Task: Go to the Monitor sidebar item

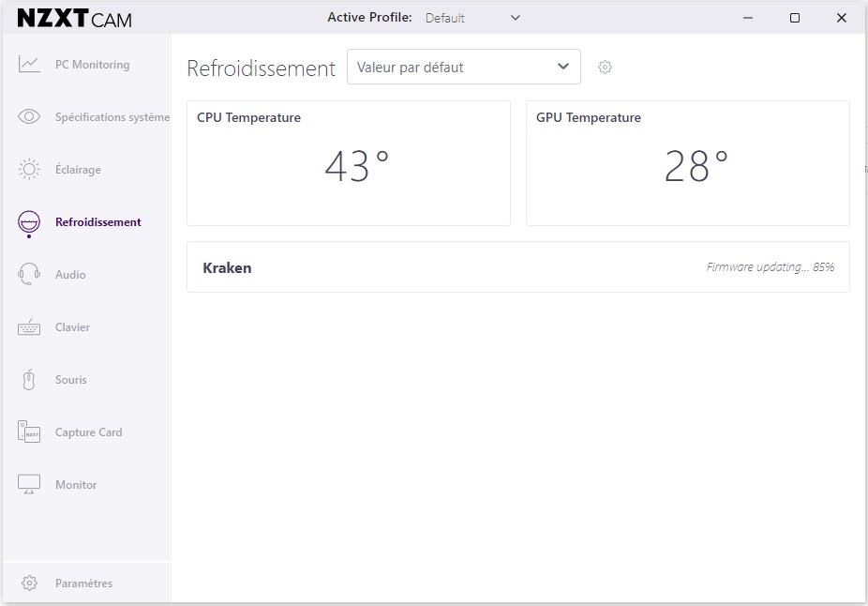Action: [75, 485]
